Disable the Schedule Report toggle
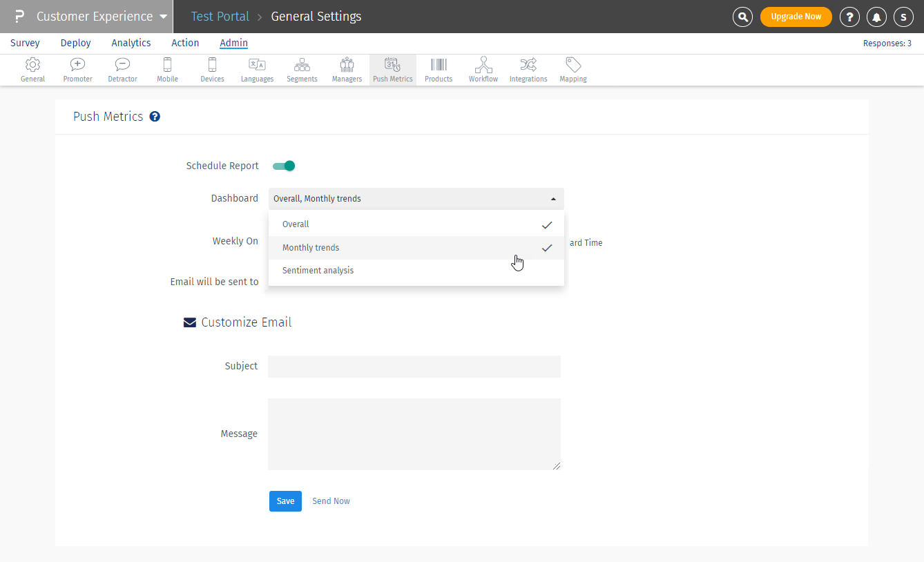The height and width of the screenshot is (562, 924). pyautogui.click(x=284, y=166)
